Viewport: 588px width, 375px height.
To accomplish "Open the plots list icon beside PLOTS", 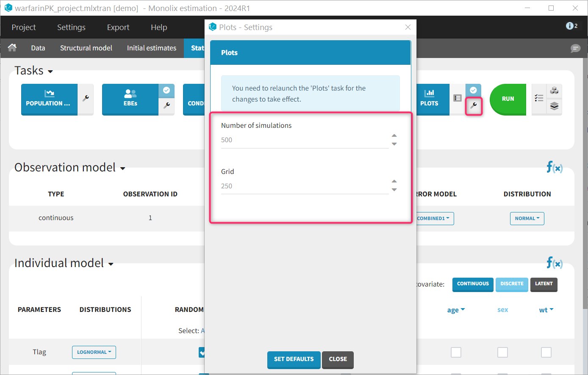I will click(x=458, y=98).
